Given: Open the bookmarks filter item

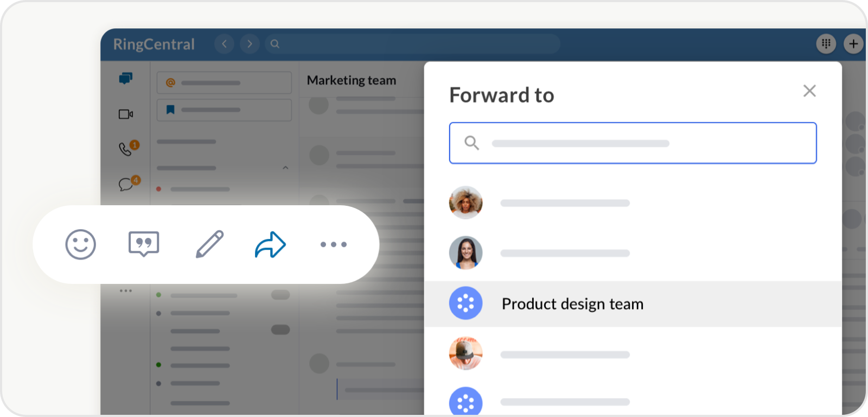Looking at the screenshot, I should tap(224, 110).
